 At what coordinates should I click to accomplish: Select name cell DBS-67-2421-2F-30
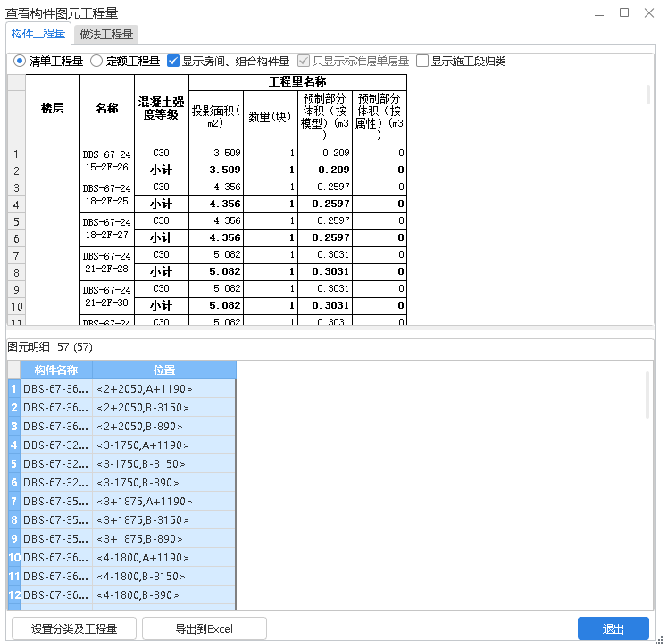pos(107,297)
